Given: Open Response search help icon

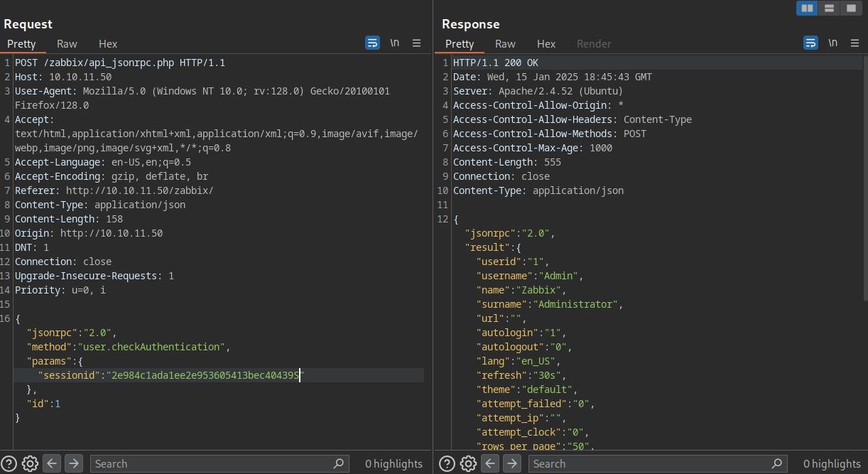Looking at the screenshot, I should click(447, 464).
